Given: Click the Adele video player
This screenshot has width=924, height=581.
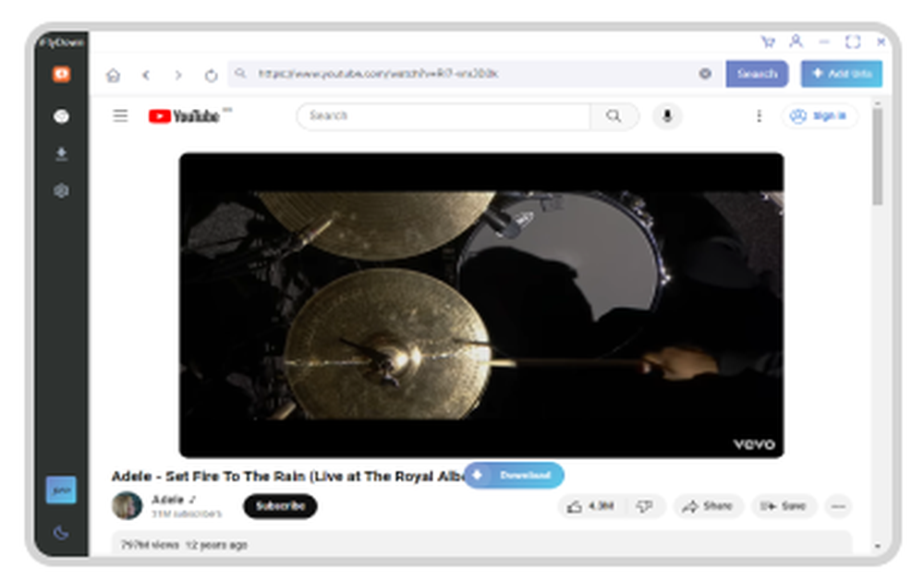Looking at the screenshot, I should pos(481,305).
